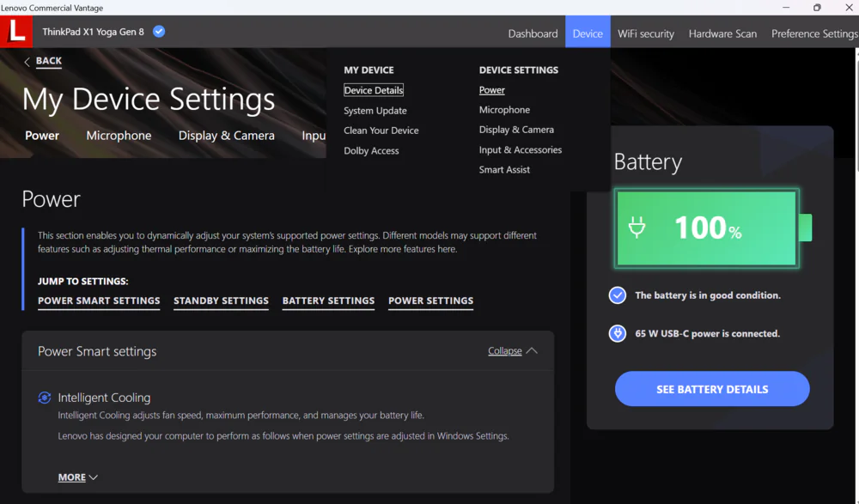Select Display & Camera in dropdown menu
The image size is (859, 504).
tap(516, 130)
